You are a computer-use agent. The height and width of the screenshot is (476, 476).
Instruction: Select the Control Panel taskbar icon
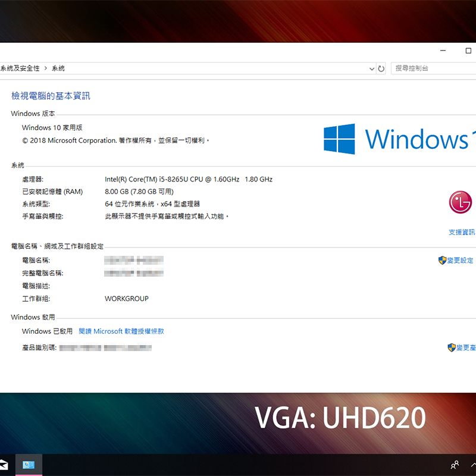coord(29,465)
